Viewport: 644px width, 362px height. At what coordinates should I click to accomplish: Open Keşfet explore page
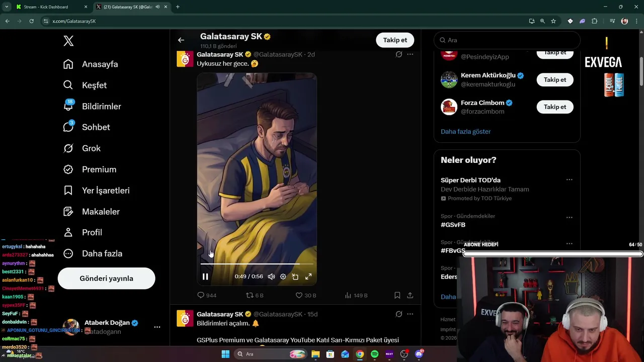pos(85,85)
